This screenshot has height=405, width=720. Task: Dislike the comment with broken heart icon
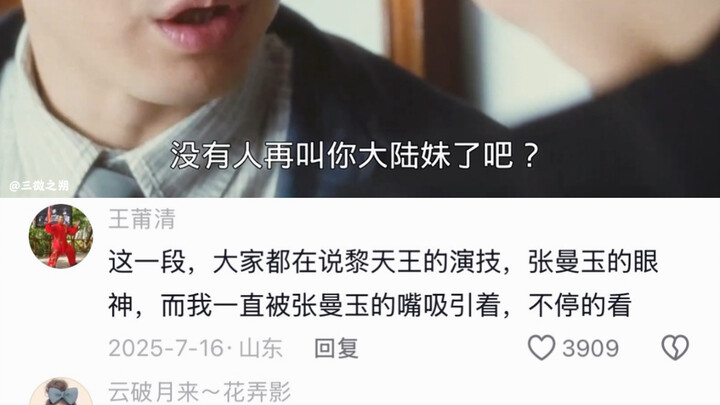675,348
